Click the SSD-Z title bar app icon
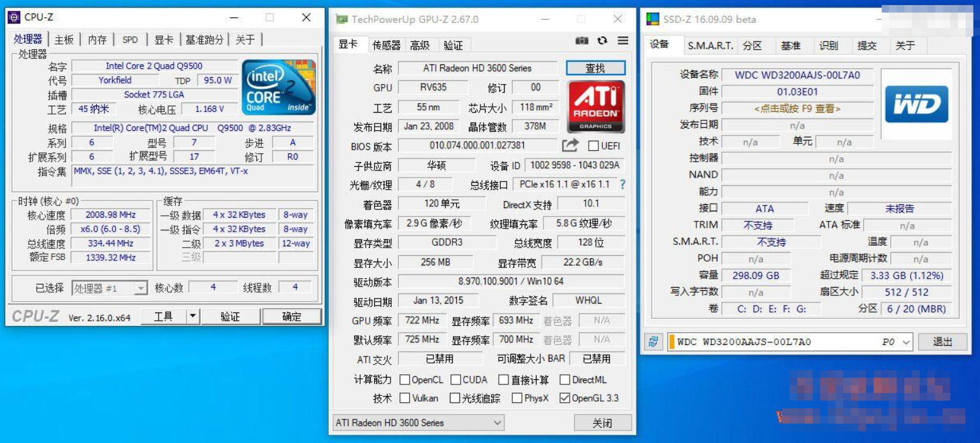Image resolution: width=980 pixels, height=443 pixels. click(652, 19)
